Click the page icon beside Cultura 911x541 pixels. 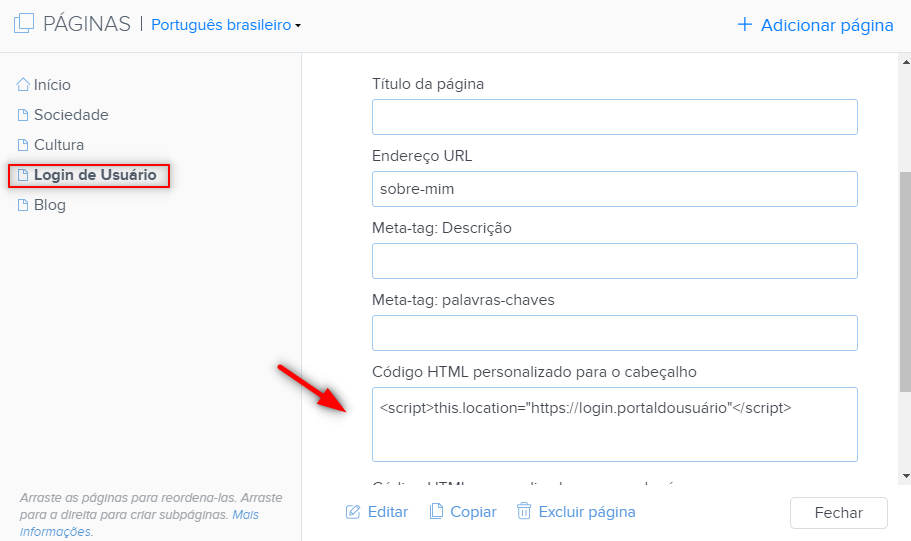(23, 145)
